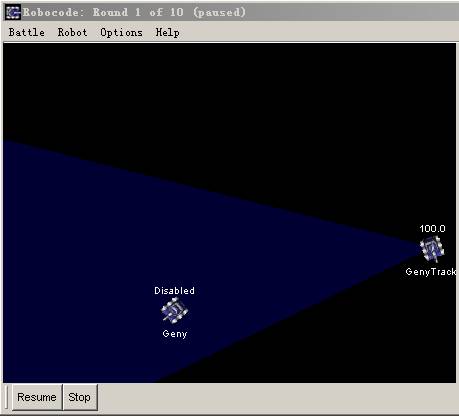The image size is (459, 416).
Task: Open the Robot menu
Action: 72,32
